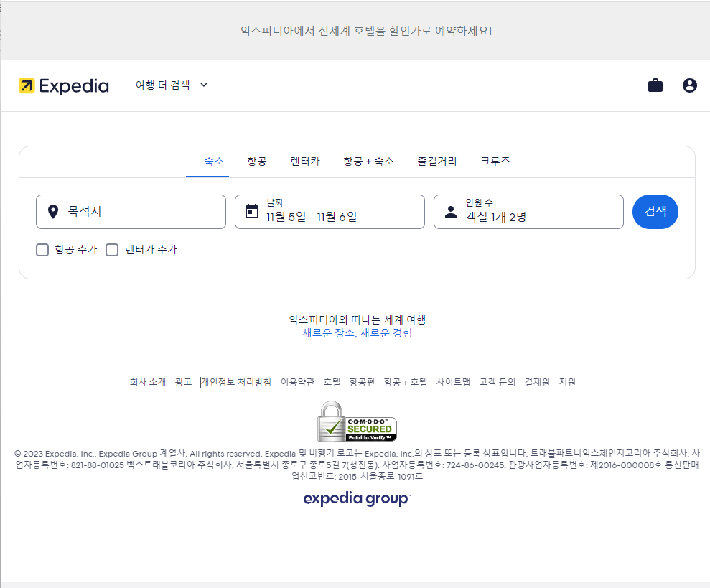Image resolution: width=710 pixels, height=588 pixels.
Task: Enable the 항공 추가 checkbox
Action: pyautogui.click(x=42, y=249)
